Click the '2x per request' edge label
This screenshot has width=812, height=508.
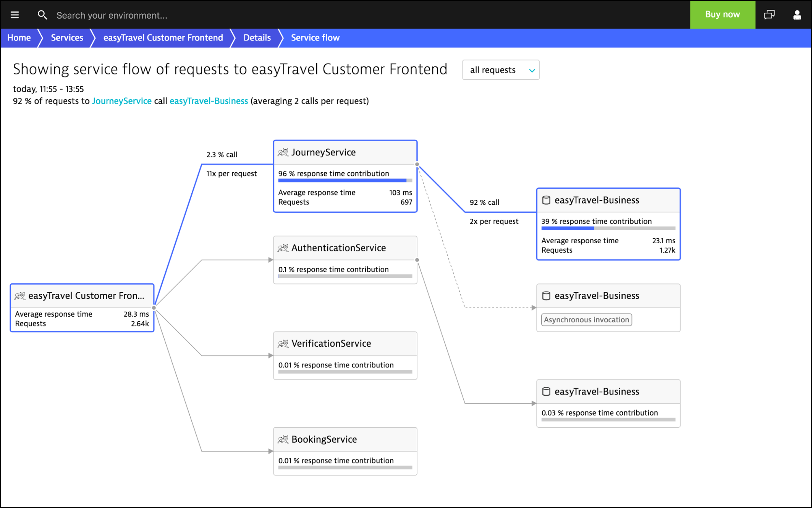point(494,221)
